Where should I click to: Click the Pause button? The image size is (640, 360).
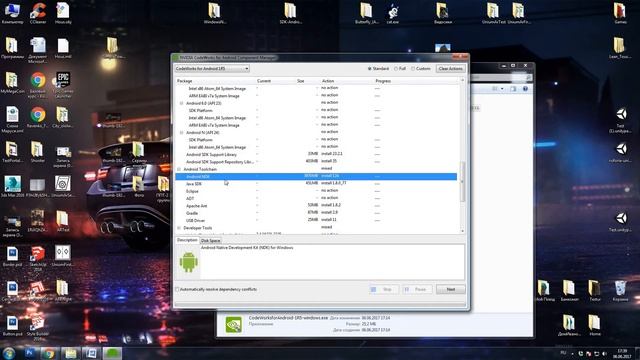click(417, 289)
